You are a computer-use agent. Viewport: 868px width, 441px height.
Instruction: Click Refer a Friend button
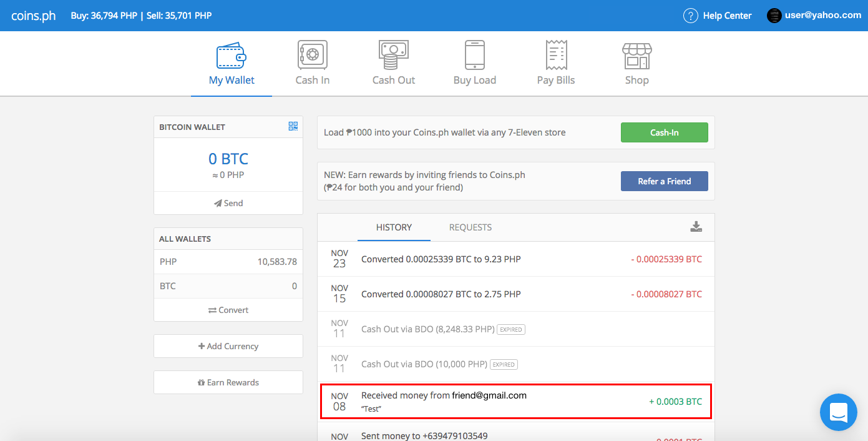tap(665, 181)
